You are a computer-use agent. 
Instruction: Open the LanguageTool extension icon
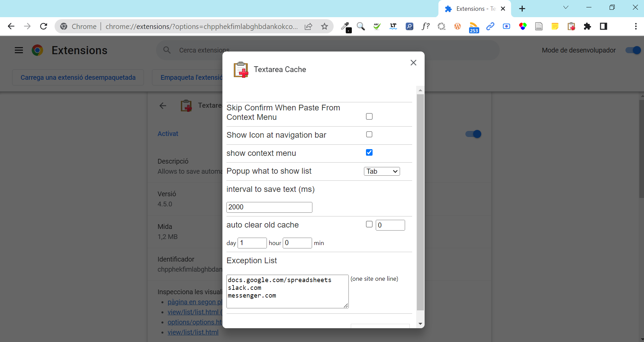pyautogui.click(x=393, y=26)
